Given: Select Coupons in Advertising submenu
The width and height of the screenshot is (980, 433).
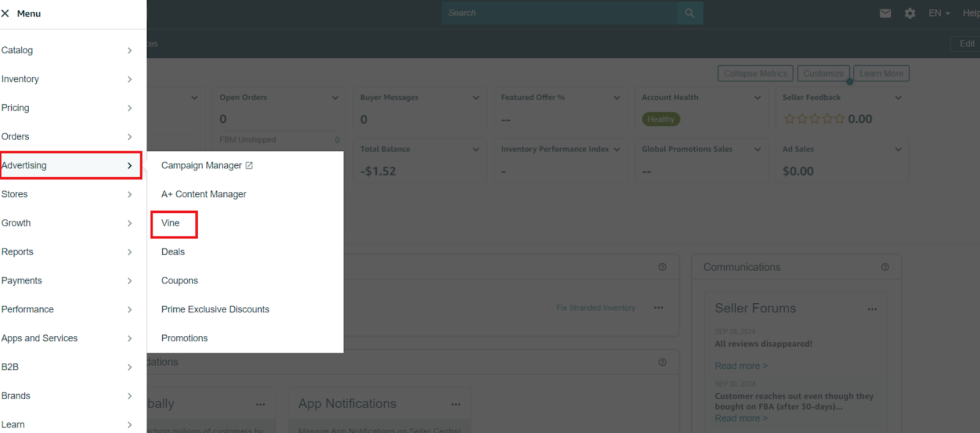Looking at the screenshot, I should click(x=179, y=281).
